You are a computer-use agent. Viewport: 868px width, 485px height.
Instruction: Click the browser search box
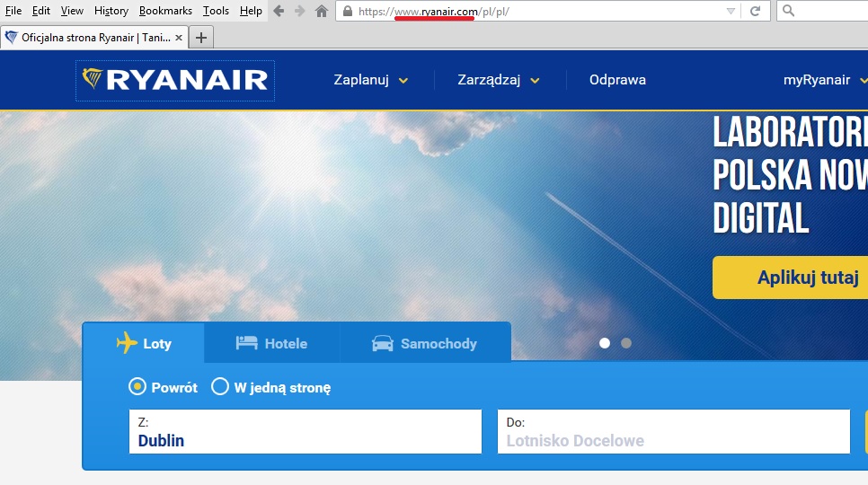[822, 11]
